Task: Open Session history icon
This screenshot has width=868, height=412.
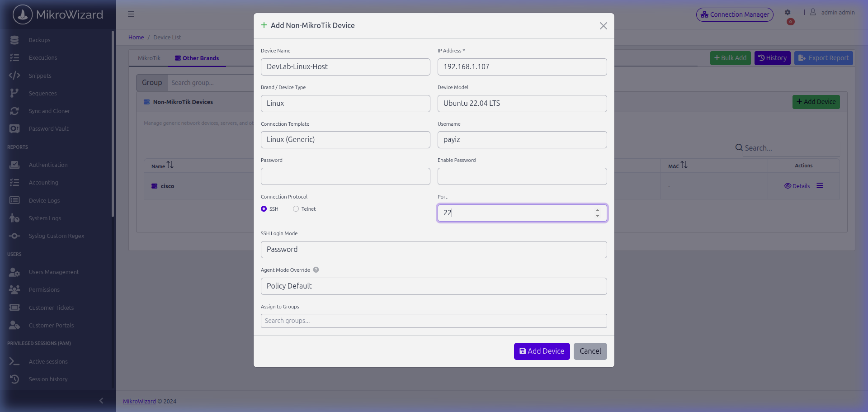Action: coord(14,379)
